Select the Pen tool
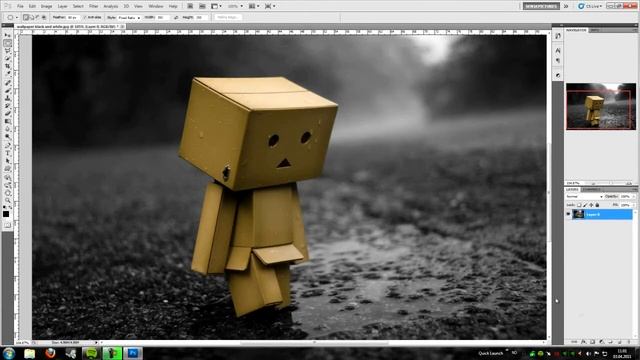This screenshot has height=360, width=640. pos(7,145)
